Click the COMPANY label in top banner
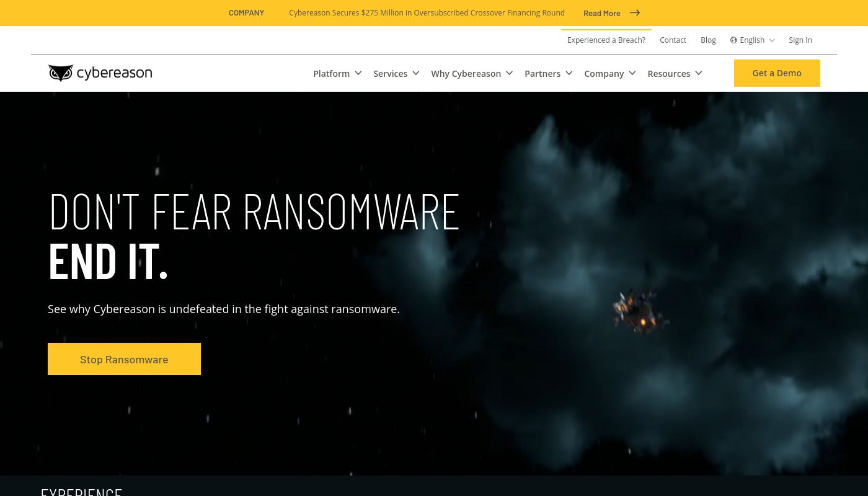 click(x=246, y=13)
